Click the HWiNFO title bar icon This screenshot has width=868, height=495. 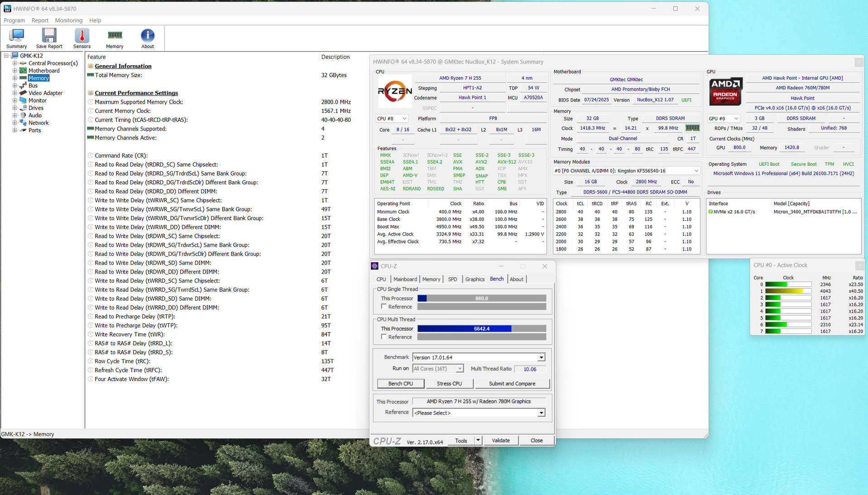coord(7,9)
